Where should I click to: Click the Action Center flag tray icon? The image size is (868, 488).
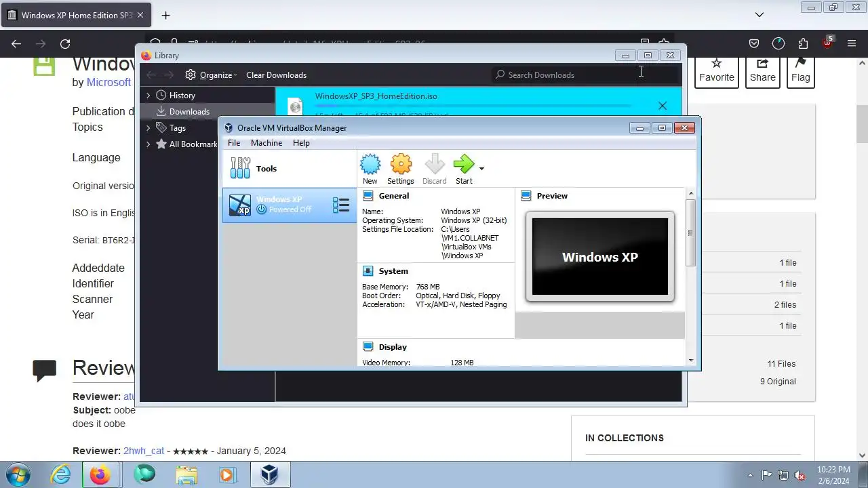(x=767, y=475)
